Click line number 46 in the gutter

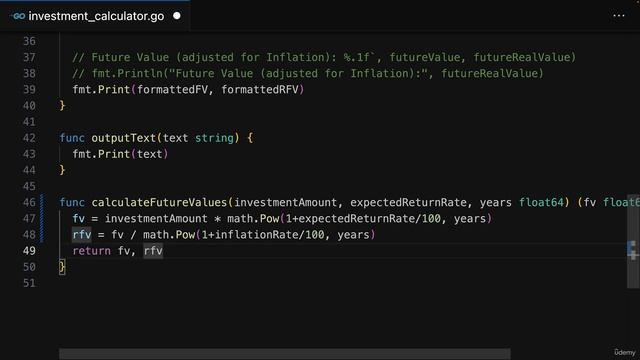pos(29,202)
